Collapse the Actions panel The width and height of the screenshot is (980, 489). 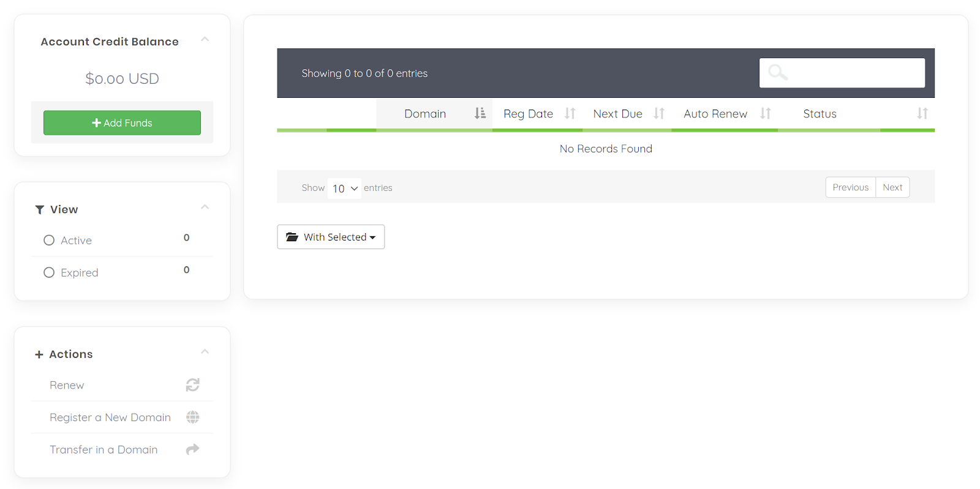point(205,352)
